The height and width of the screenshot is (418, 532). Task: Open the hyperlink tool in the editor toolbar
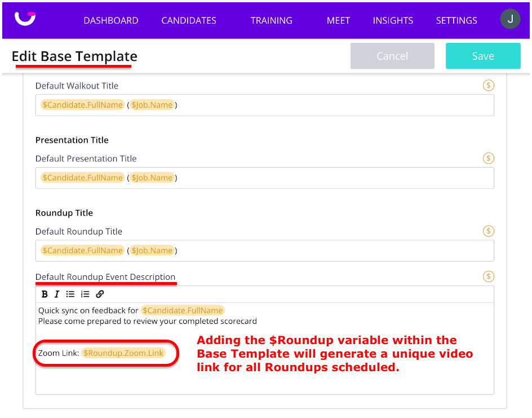[100, 294]
